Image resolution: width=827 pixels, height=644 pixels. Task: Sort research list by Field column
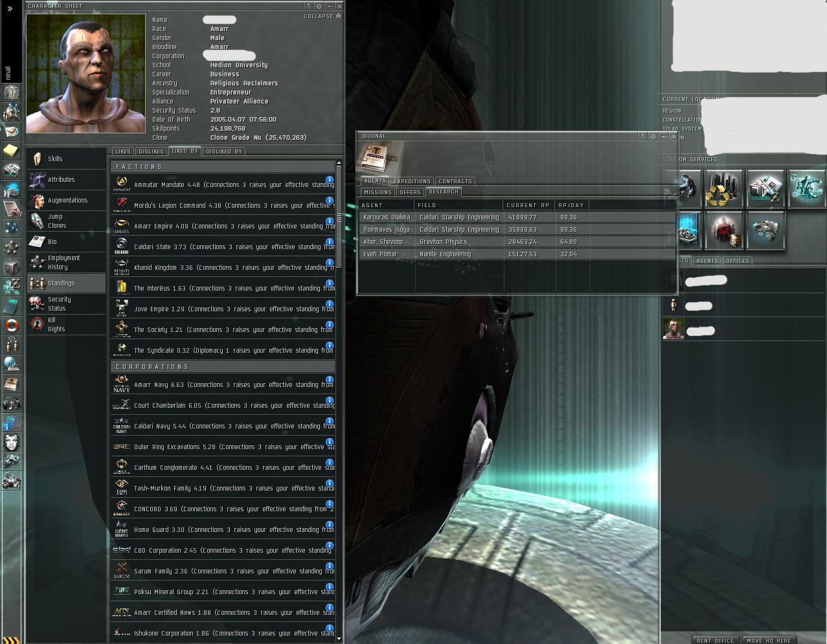click(459, 205)
